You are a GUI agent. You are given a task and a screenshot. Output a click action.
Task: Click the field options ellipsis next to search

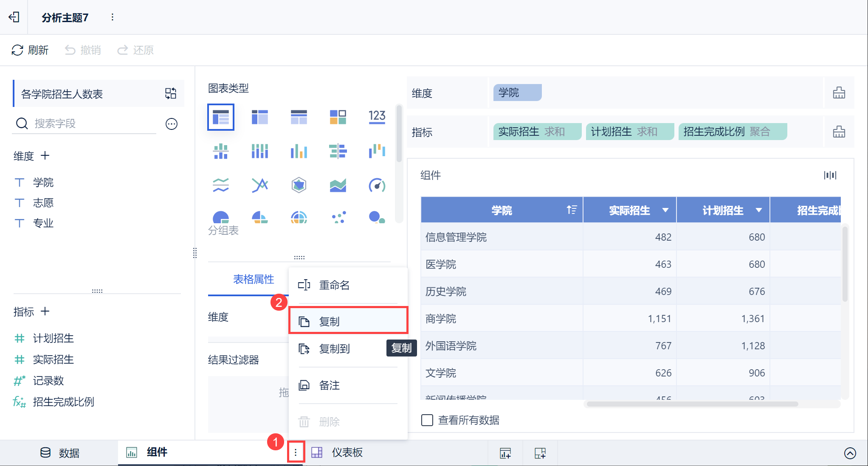pos(172,124)
